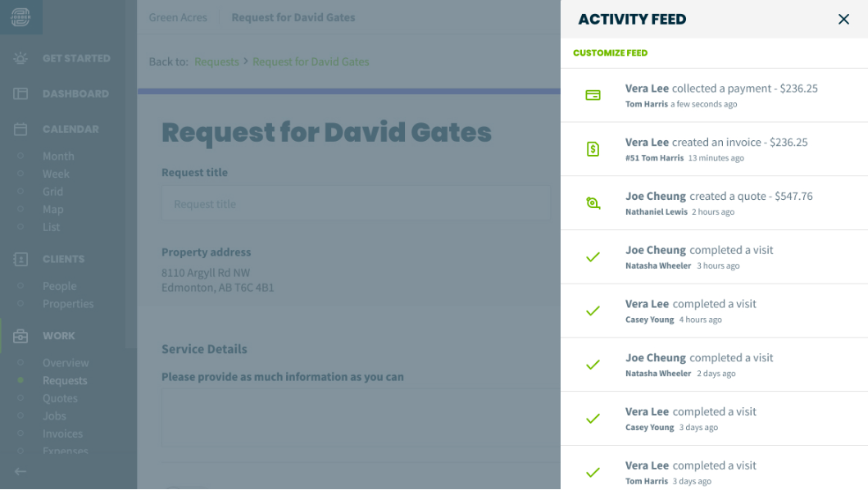Open Joe Cheung completed visit from 3 hours ago
This screenshot has width=868, height=490.
coord(714,257)
